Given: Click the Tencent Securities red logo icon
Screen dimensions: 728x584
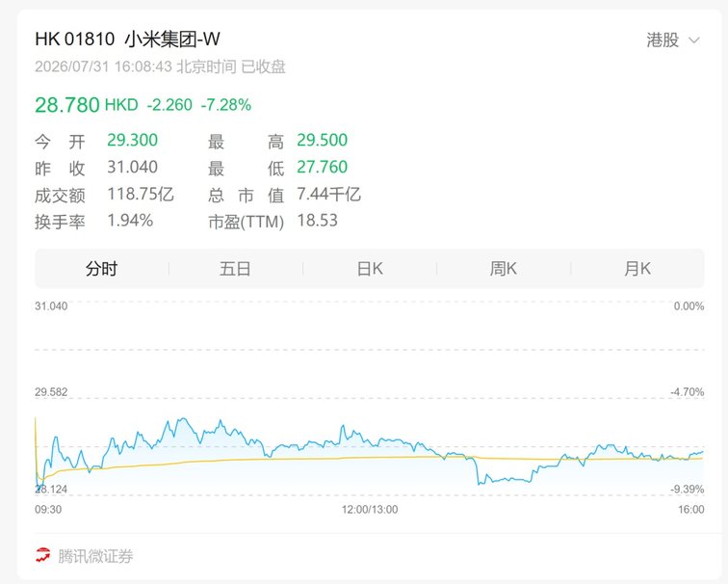Looking at the screenshot, I should [43, 555].
